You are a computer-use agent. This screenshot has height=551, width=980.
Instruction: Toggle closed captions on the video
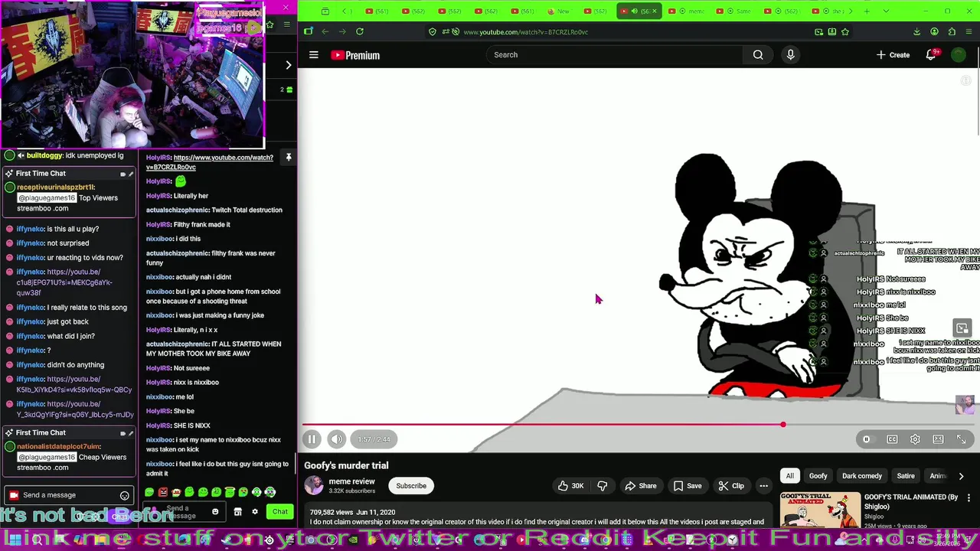pos(892,439)
